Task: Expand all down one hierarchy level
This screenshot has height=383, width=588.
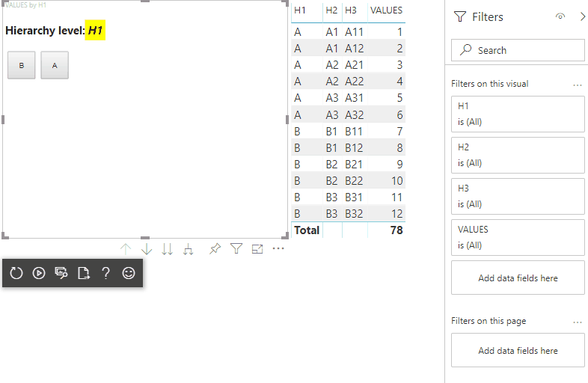Action: tap(189, 249)
